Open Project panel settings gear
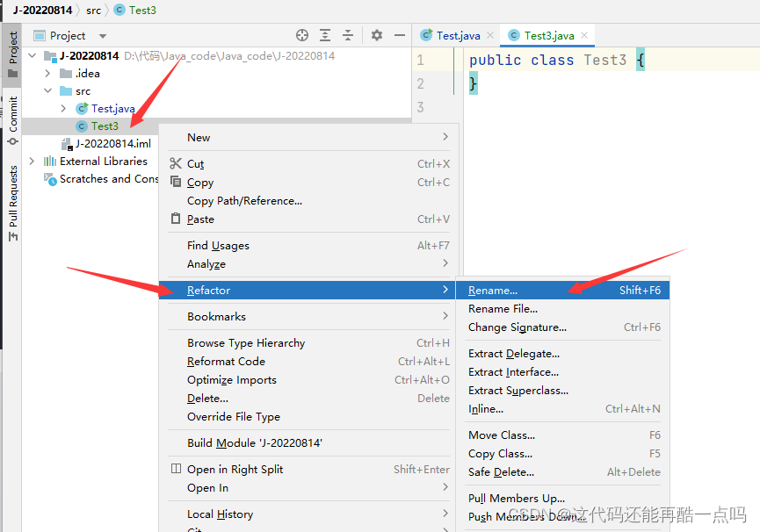Image resolution: width=760 pixels, height=532 pixels. click(377, 35)
